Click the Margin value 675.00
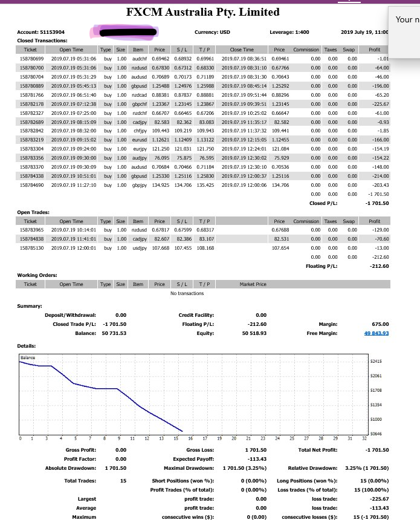 tap(380, 324)
